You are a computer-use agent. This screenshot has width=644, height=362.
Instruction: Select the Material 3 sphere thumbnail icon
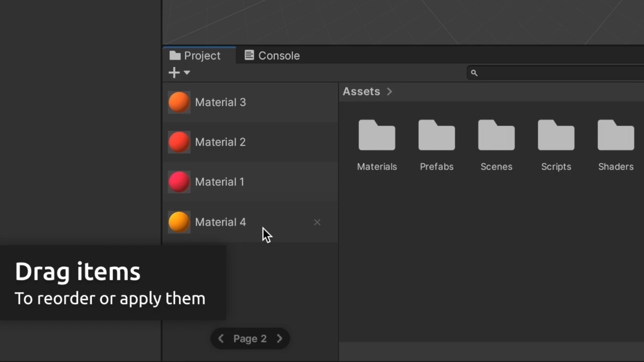(x=179, y=102)
